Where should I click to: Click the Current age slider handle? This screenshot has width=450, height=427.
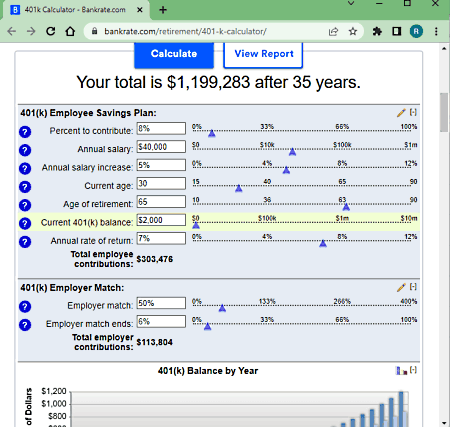coord(239,188)
